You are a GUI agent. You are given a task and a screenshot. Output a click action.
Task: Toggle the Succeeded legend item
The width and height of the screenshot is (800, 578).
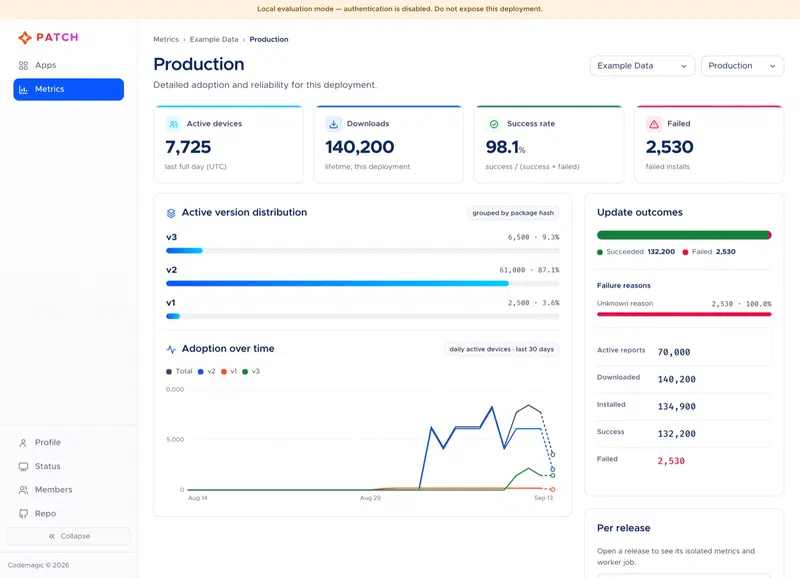point(636,252)
